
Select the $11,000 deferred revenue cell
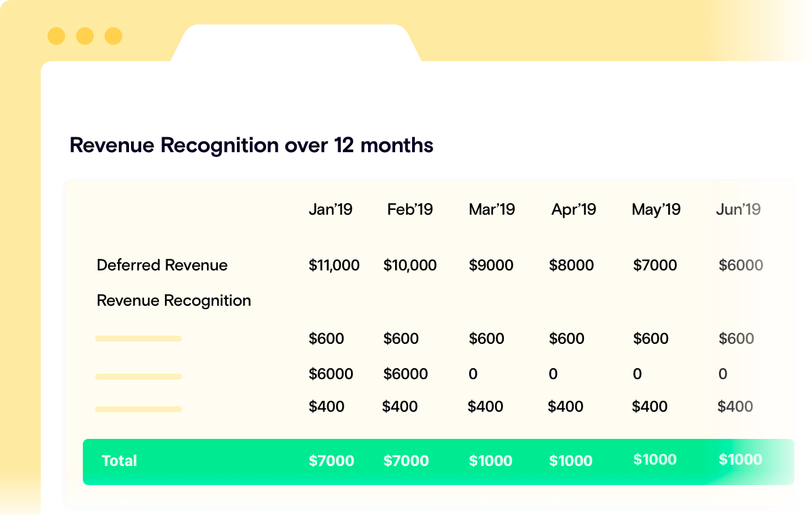pos(334,265)
